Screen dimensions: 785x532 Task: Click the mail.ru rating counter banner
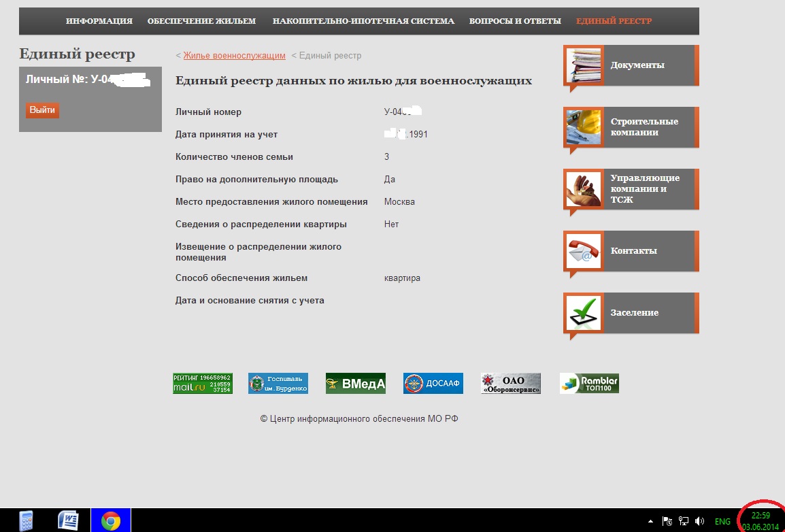202,383
